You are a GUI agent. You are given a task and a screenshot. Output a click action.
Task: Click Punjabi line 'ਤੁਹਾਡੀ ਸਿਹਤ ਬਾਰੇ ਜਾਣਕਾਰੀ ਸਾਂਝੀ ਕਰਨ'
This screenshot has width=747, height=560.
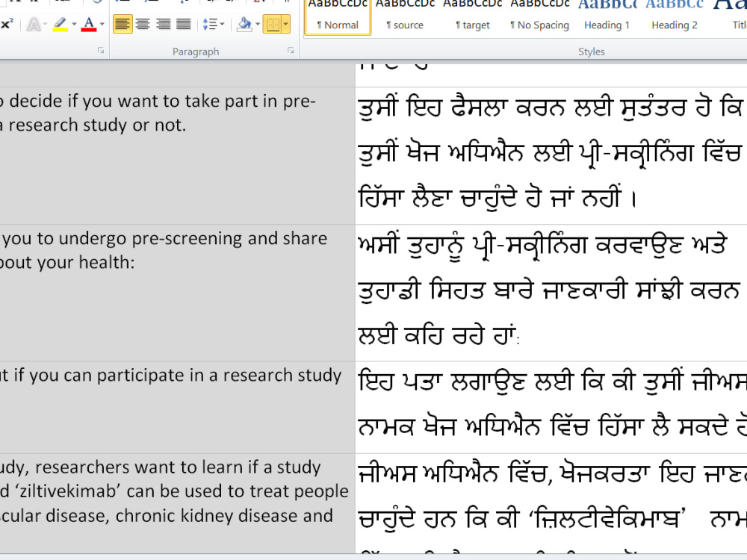[549, 290]
